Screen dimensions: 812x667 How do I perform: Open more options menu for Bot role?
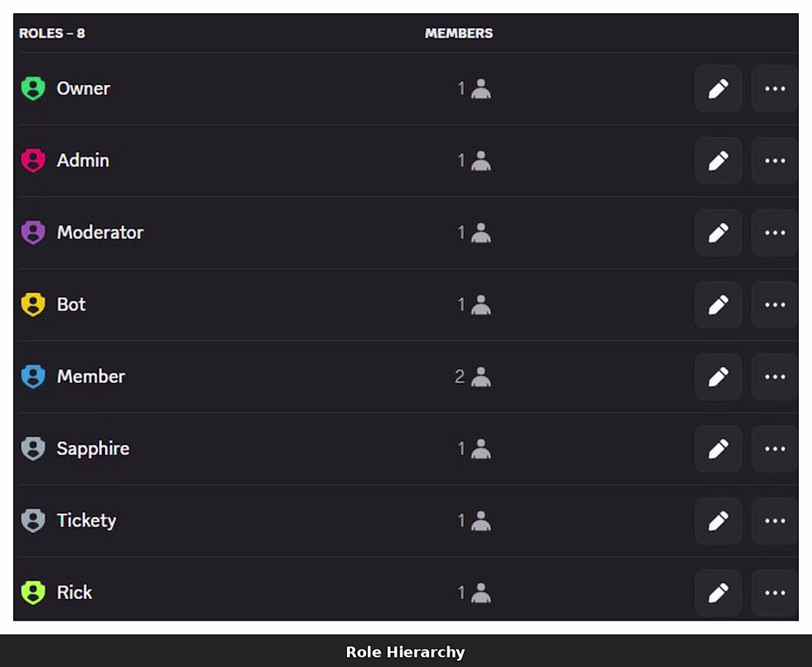774,305
